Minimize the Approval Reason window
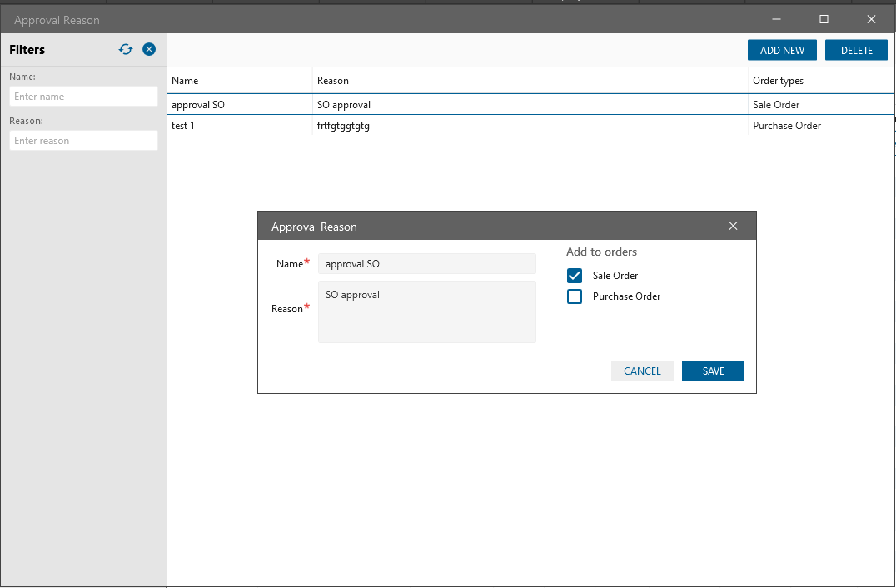This screenshot has width=896, height=588. click(x=776, y=19)
